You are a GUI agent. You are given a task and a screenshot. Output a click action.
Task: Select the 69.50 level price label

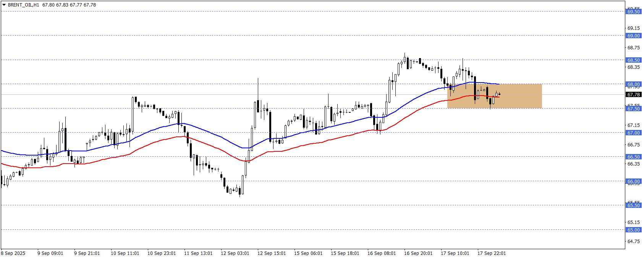(x=633, y=11)
